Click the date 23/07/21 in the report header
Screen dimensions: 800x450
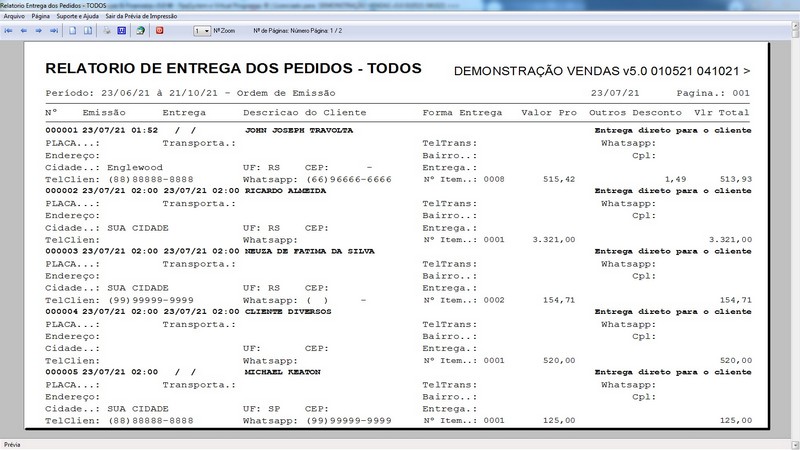tap(615, 93)
